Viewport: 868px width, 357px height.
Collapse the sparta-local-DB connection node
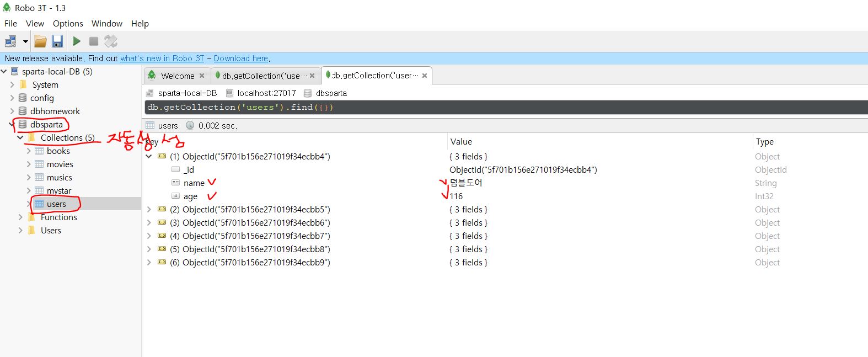[4, 71]
